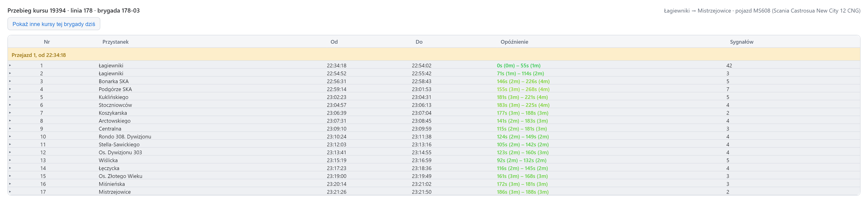
Task: Click the 23:01:53 end time for Podgórze SKA
Action: pos(421,89)
